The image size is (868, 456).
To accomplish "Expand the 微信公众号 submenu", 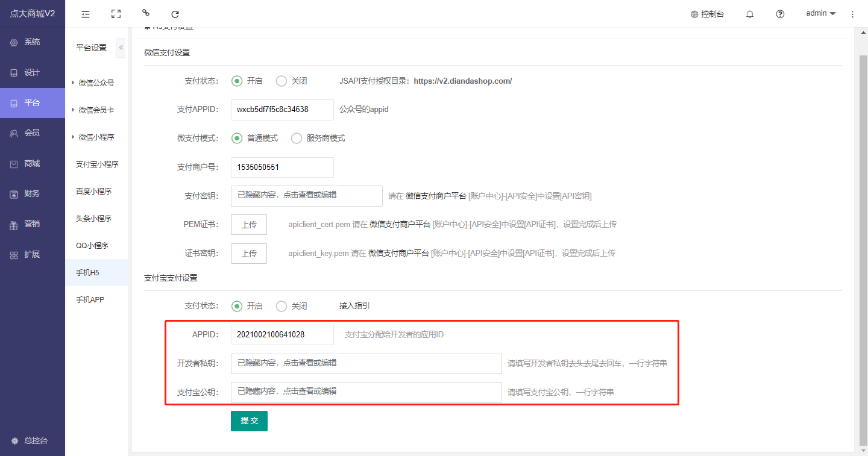I will 95,83.
